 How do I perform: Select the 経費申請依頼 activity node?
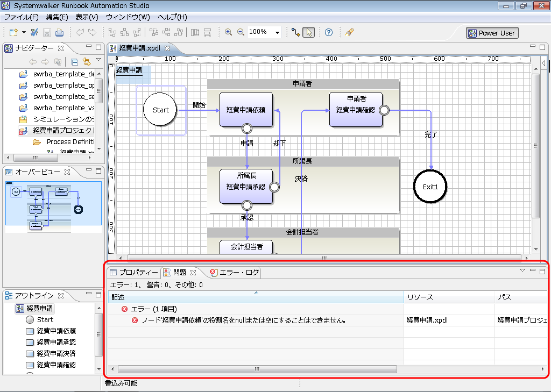pyautogui.click(x=246, y=110)
